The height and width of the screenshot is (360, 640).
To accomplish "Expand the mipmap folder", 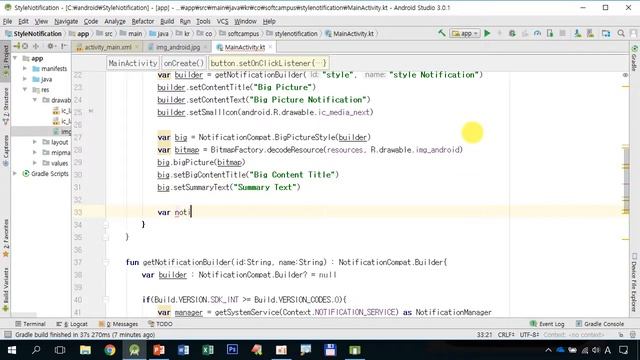I will tap(35, 152).
